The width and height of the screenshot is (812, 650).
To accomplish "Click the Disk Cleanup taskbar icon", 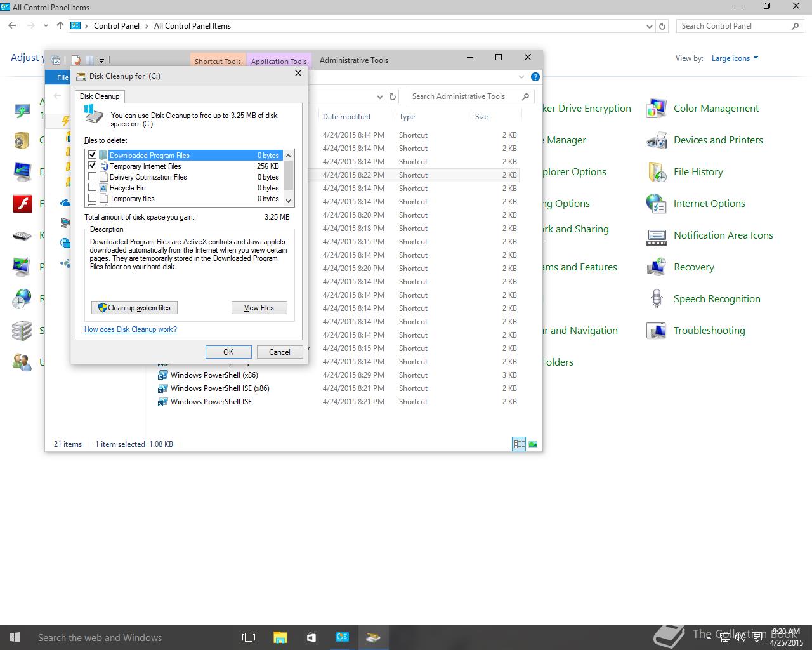I will [x=373, y=637].
